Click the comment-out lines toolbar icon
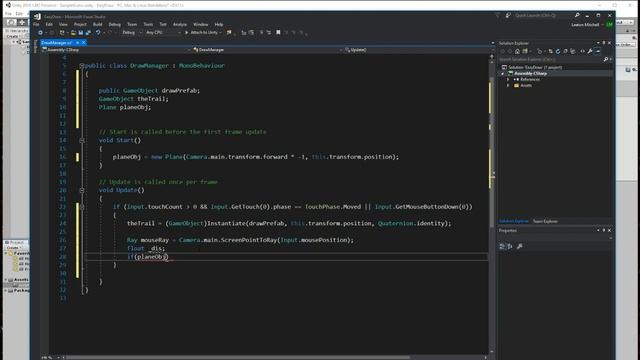The width and height of the screenshot is (640, 360). (261, 33)
